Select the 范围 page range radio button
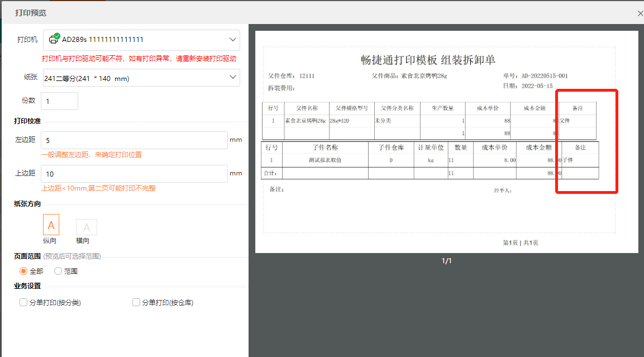 point(58,271)
